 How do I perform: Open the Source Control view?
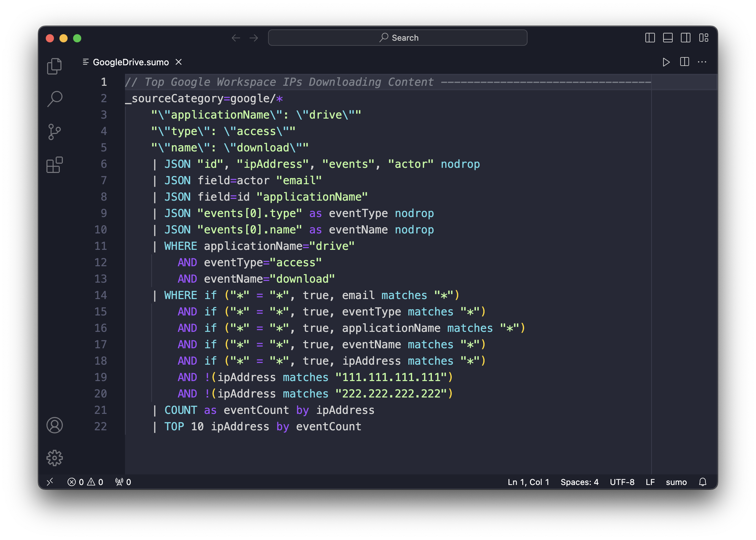[54, 132]
